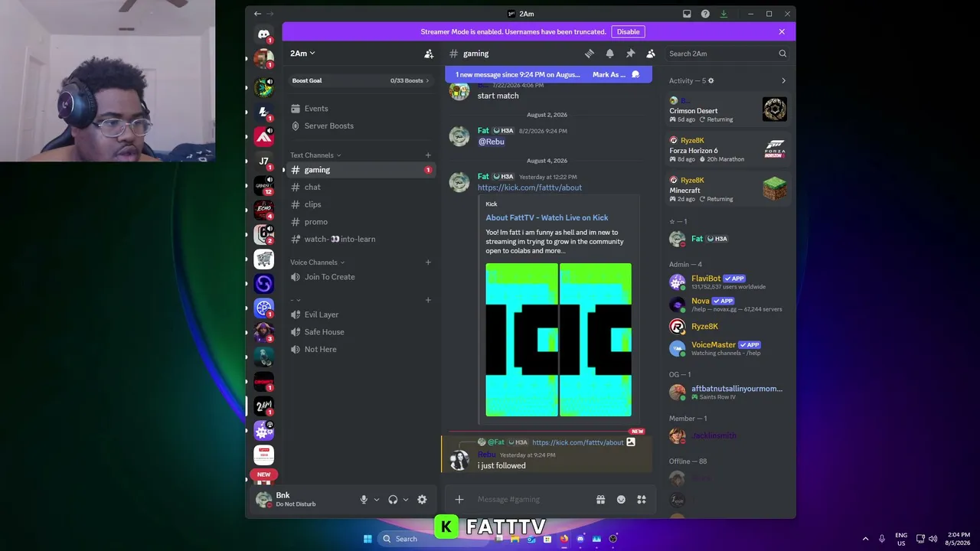980x551 pixels.
Task: Deafen with the headphones button
Action: (393, 500)
